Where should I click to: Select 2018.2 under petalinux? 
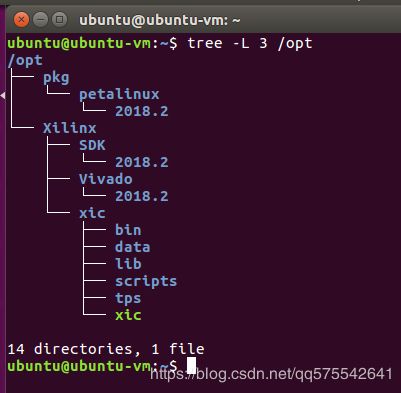click(142, 111)
